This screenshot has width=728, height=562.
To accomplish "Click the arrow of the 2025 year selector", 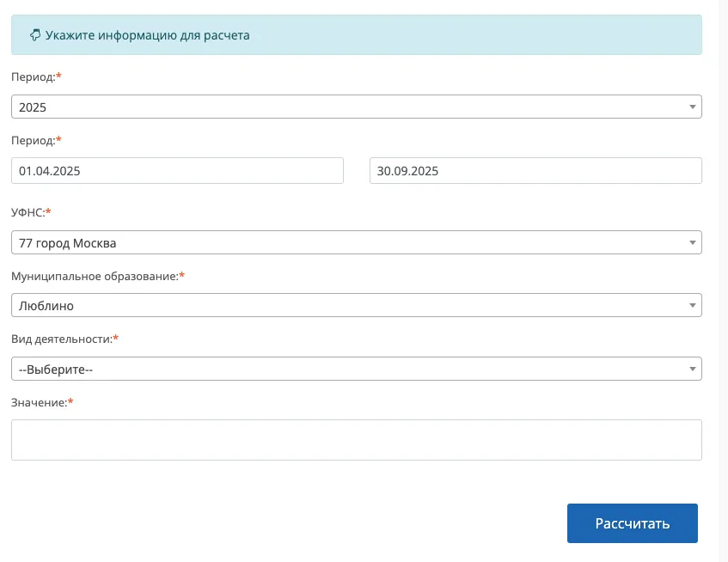I will coord(693,107).
